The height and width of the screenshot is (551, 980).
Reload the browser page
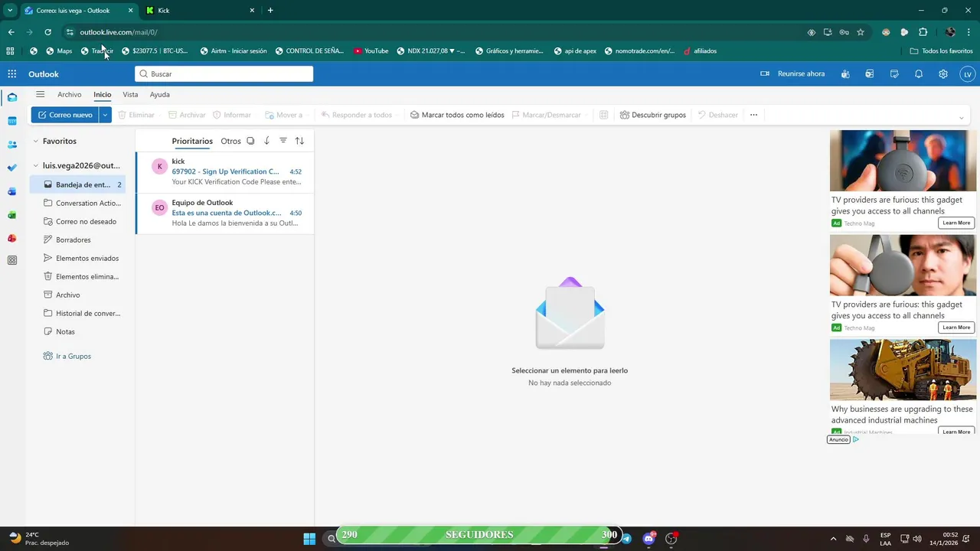point(47,32)
